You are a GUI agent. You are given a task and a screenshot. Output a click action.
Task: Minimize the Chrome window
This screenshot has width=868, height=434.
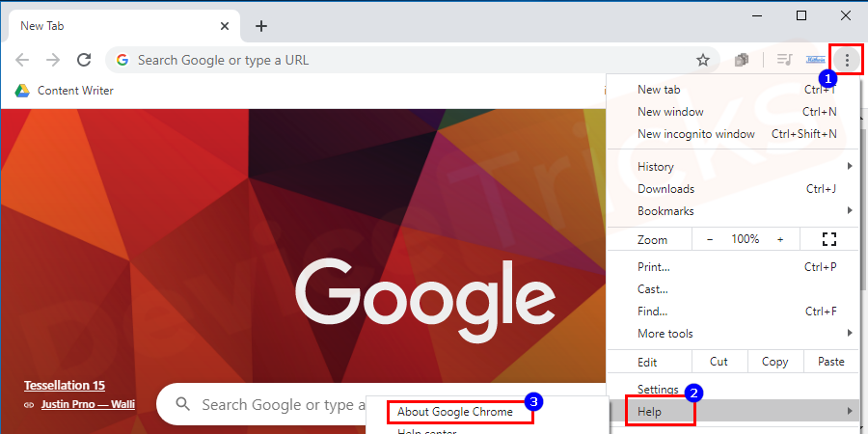(x=757, y=15)
